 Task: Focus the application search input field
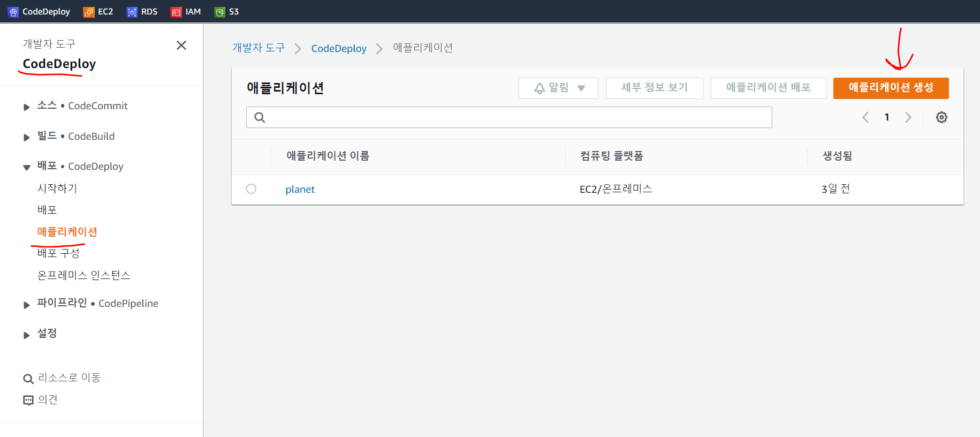click(509, 117)
